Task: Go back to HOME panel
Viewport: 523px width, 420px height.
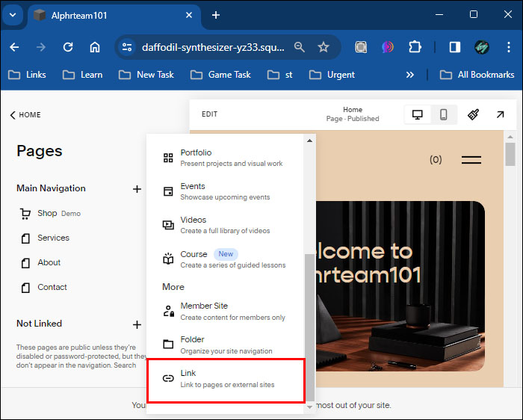Action: pyautogui.click(x=25, y=115)
